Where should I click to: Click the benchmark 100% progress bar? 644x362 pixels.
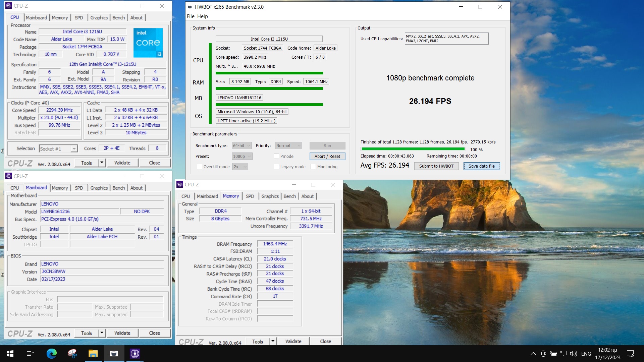pyautogui.click(x=413, y=149)
